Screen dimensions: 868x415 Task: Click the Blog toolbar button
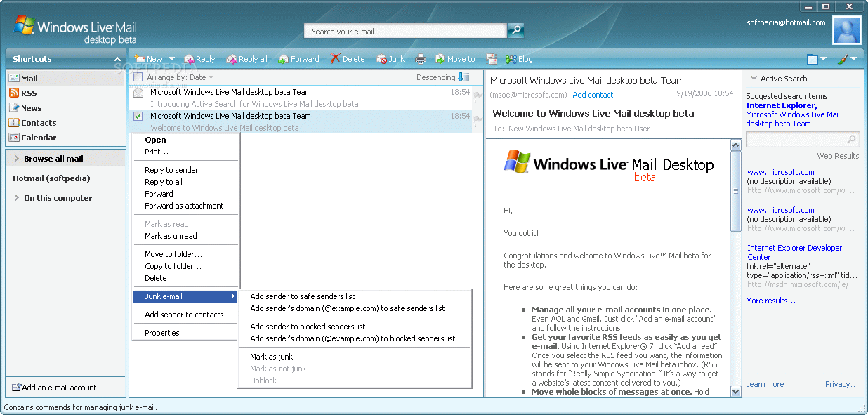[519, 59]
